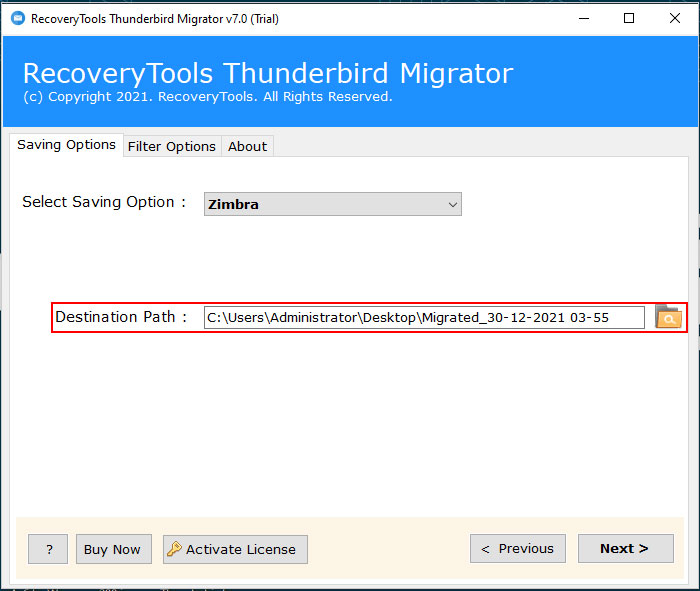Close the Thunderbird Migrator window
Viewport: 700px width, 591px height.
pyautogui.click(x=675, y=18)
